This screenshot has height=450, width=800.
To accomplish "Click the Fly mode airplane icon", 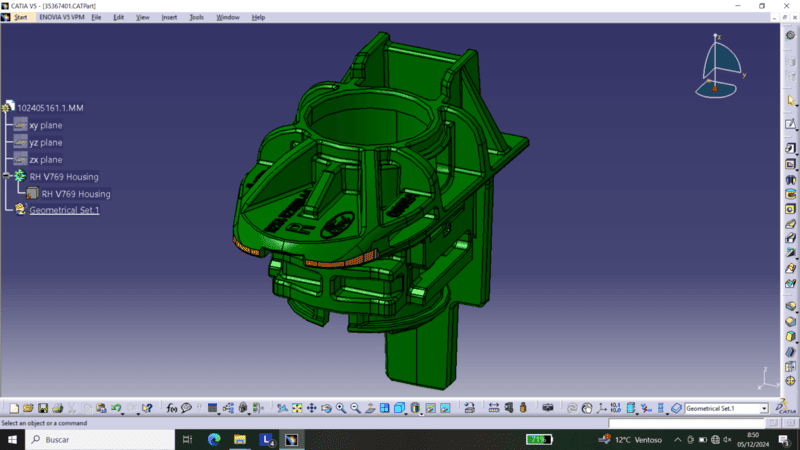I will (282, 408).
